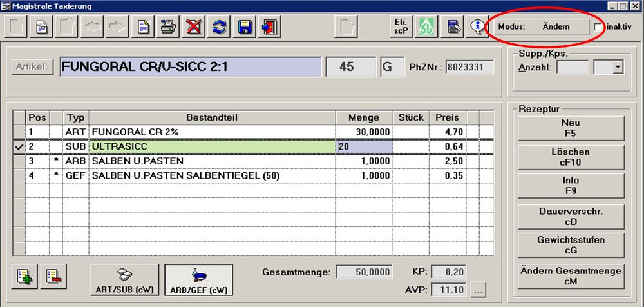The height and width of the screenshot is (307, 644).
Task: Click the greyed left arrow icon
Action: [x=92, y=27]
